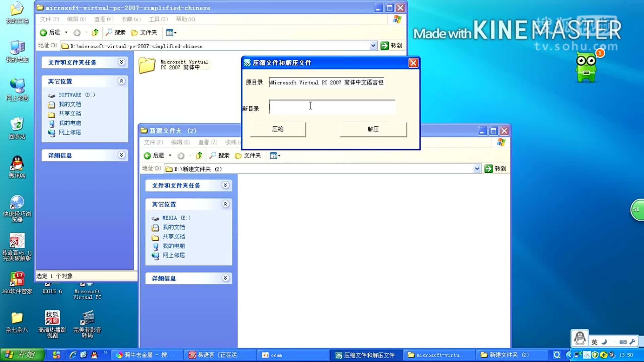Open 文件 menu in 新建文件夹 (2) window
Viewport: 644px width, 362px height.
coord(153,142)
